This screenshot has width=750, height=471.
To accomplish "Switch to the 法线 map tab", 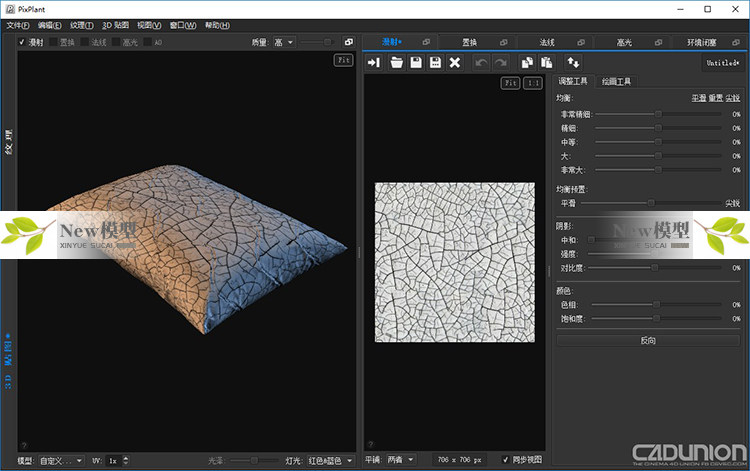I will pyautogui.click(x=547, y=42).
